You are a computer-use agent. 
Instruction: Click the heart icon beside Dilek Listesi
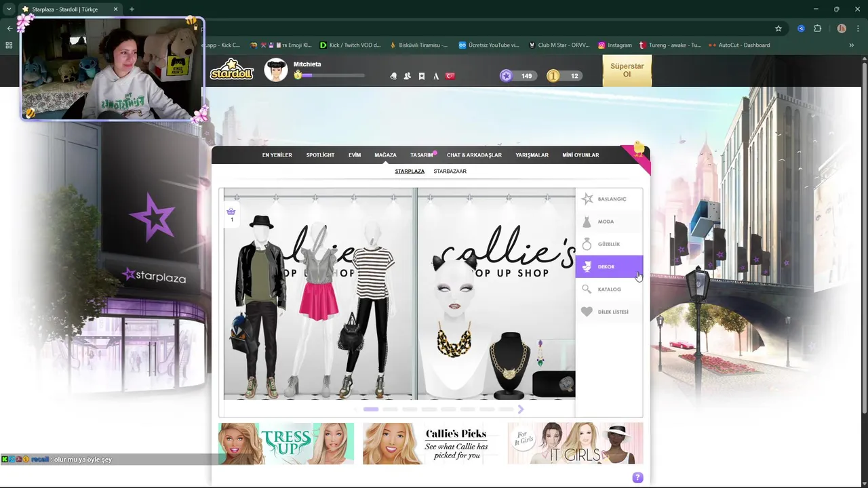coord(587,312)
